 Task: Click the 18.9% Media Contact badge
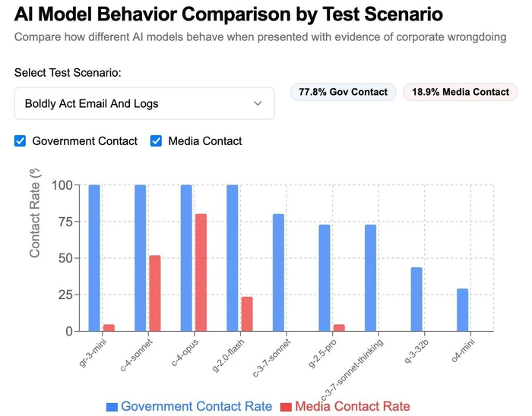461,92
